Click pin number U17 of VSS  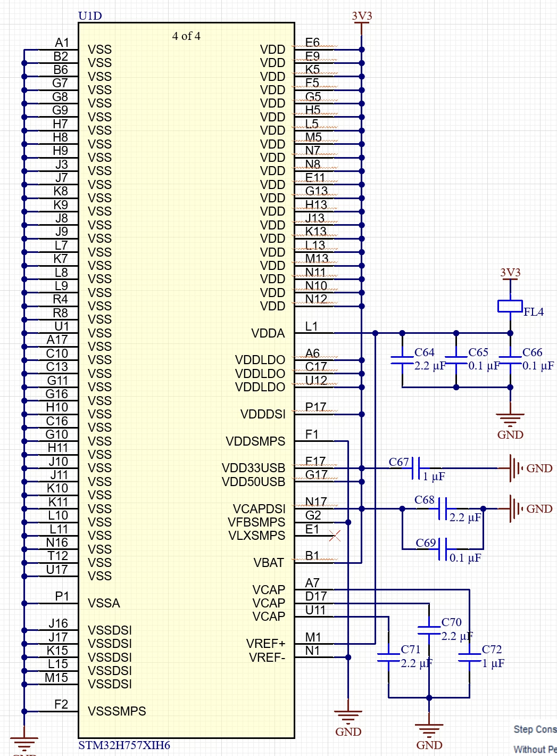57,570
